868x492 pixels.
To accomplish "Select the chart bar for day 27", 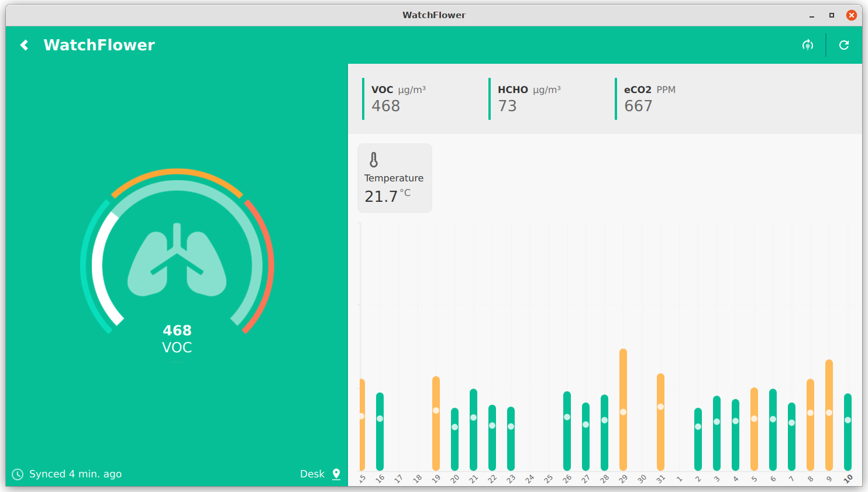I will click(585, 437).
